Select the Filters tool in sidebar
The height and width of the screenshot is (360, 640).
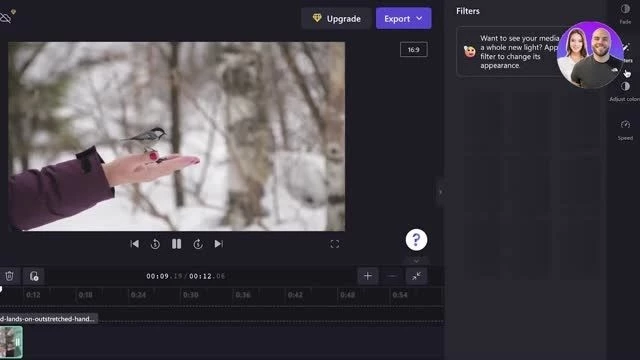pyautogui.click(x=627, y=52)
